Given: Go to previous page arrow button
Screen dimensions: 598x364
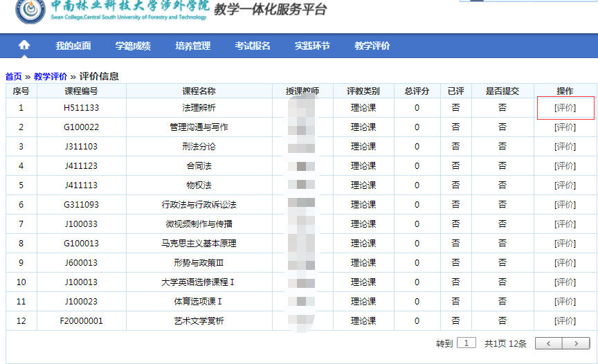Looking at the screenshot, I should point(549,343).
